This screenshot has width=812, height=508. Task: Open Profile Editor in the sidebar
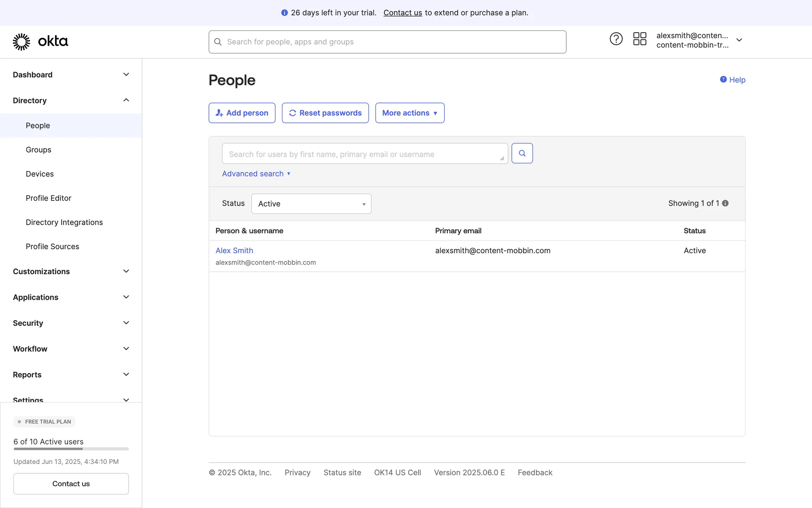(x=48, y=198)
